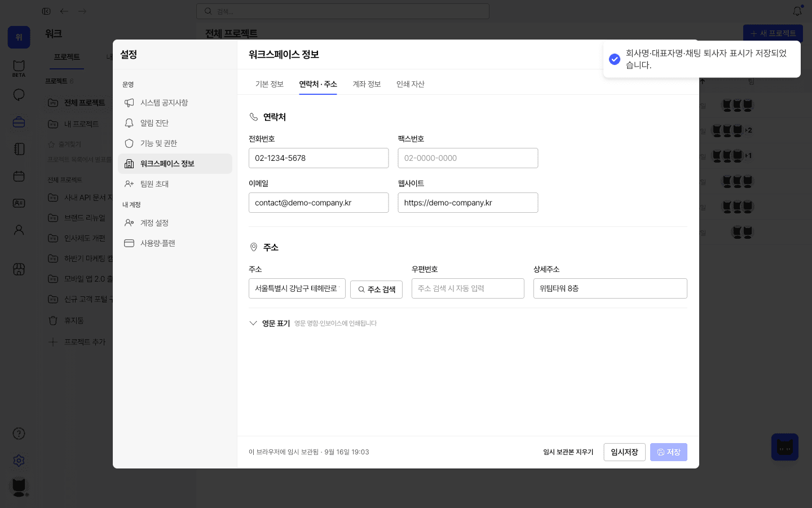Viewport: 812px width, 508px height.
Task: Open 시스템 공지사항 settings menu
Action: [175, 103]
